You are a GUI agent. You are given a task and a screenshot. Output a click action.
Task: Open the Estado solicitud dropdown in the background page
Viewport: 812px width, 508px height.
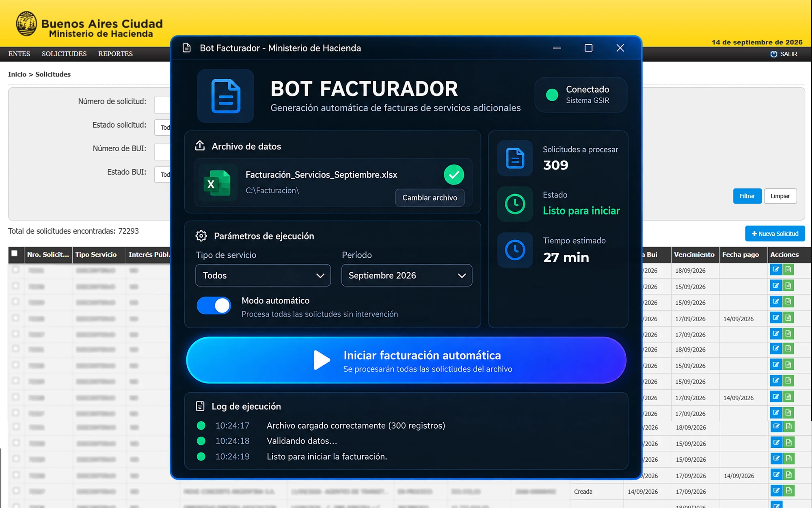(162, 128)
